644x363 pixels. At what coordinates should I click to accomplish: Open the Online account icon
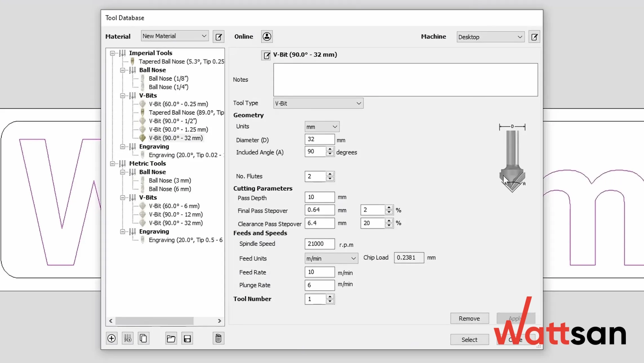(x=267, y=37)
